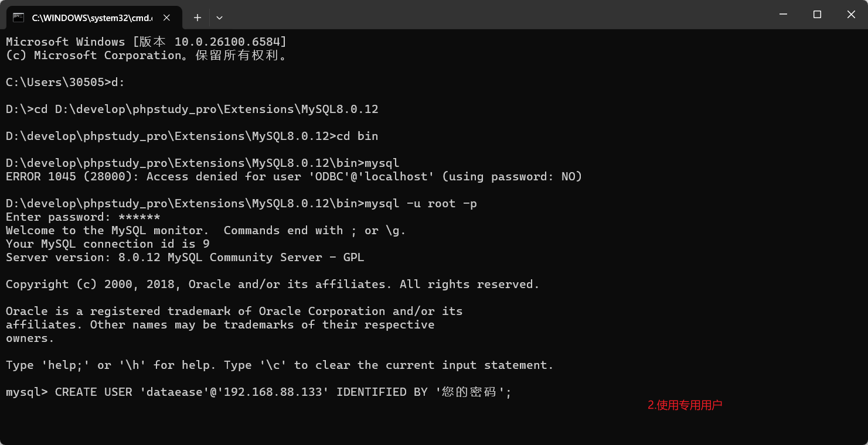
Task: Open the new tab profile dropdown chevron
Action: 219,18
